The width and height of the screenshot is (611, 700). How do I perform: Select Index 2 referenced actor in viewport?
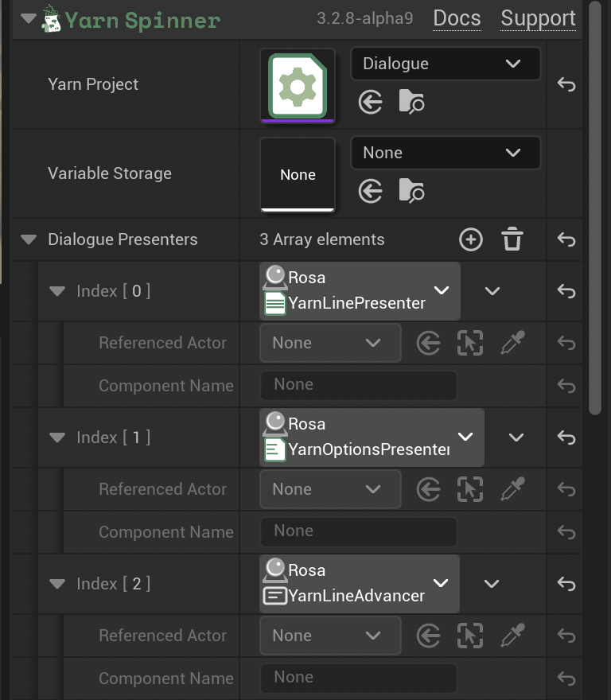[x=470, y=636]
